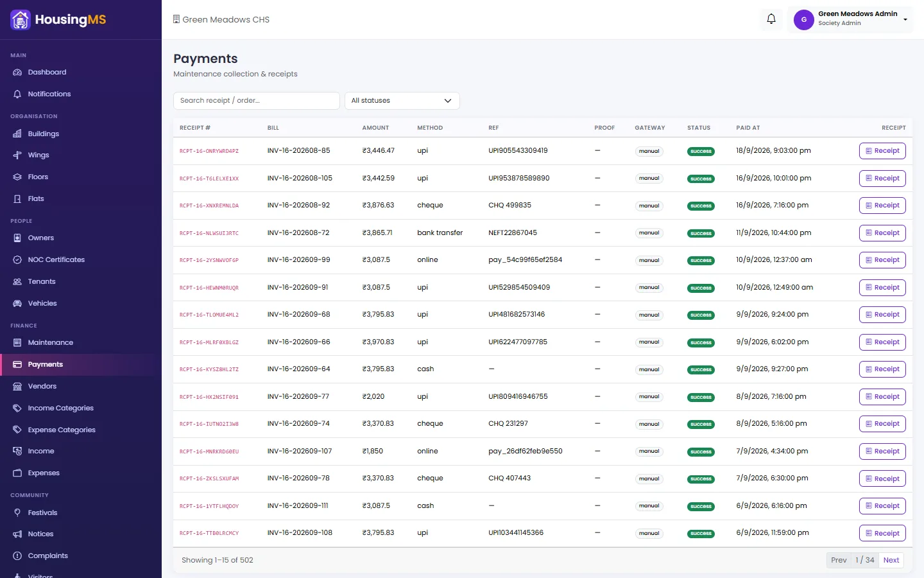Focus the Search receipt / order field
The width and height of the screenshot is (924, 578).
coord(257,101)
